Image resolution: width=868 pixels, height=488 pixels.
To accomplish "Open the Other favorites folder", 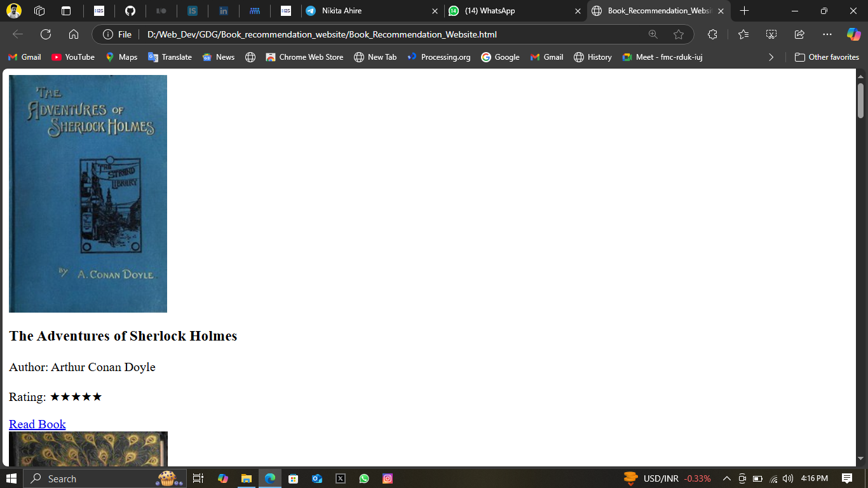I will (x=827, y=57).
